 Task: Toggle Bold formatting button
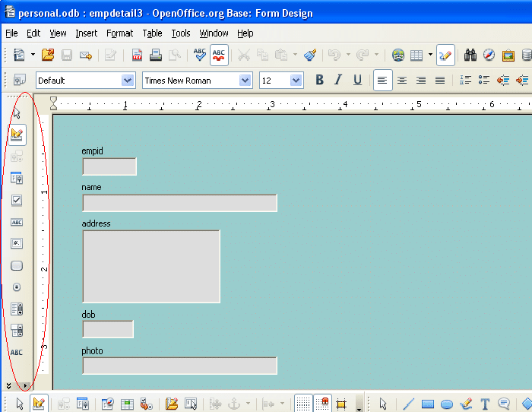pyautogui.click(x=319, y=80)
